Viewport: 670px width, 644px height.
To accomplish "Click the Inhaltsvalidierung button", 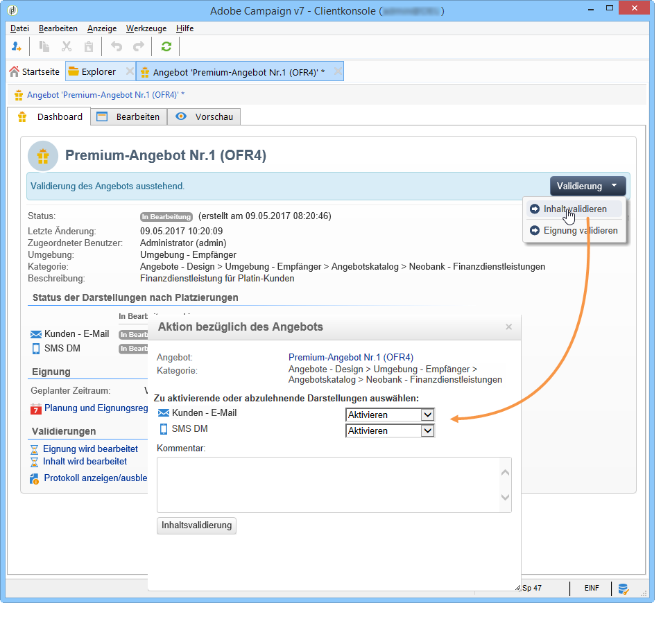I will (x=196, y=525).
